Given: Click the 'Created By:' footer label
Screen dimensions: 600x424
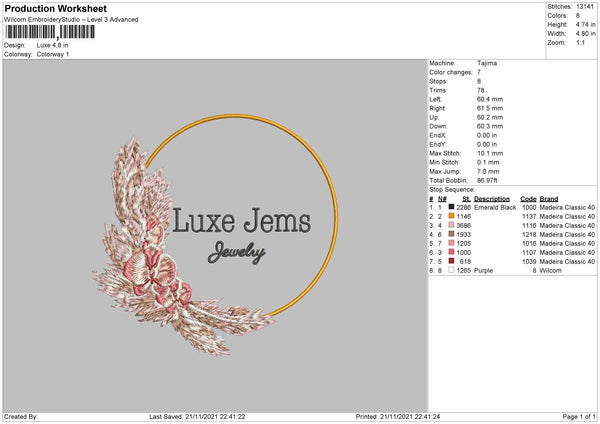Looking at the screenshot, I should (x=21, y=417).
